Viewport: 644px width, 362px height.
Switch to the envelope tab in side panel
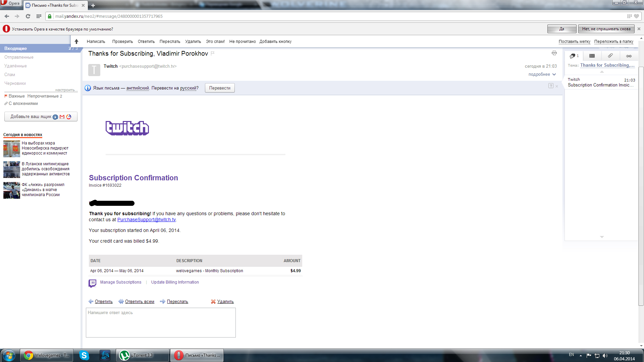tap(592, 56)
